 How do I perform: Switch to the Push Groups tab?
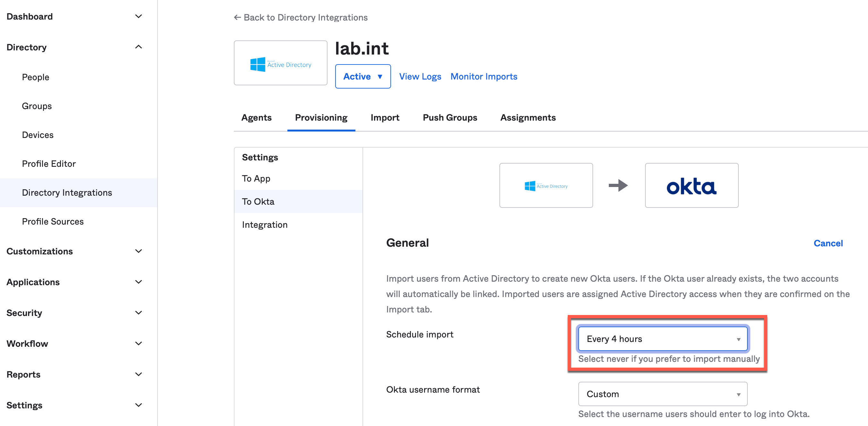tap(449, 118)
